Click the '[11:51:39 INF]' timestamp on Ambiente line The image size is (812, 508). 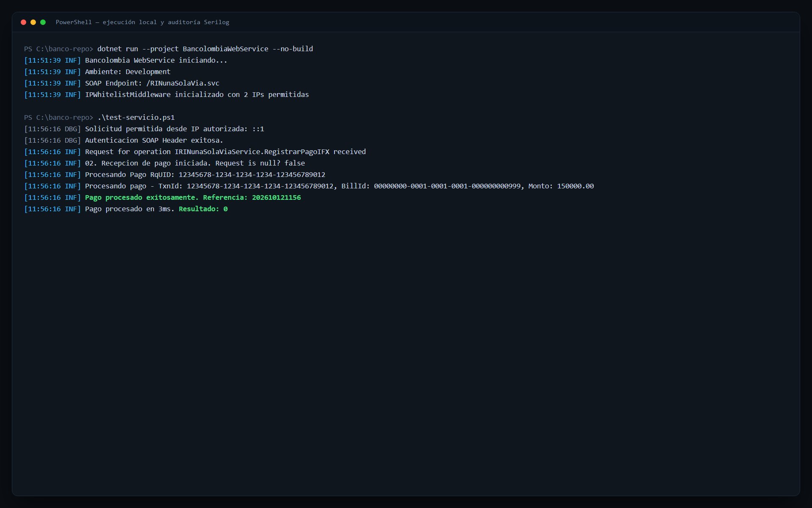click(x=52, y=72)
